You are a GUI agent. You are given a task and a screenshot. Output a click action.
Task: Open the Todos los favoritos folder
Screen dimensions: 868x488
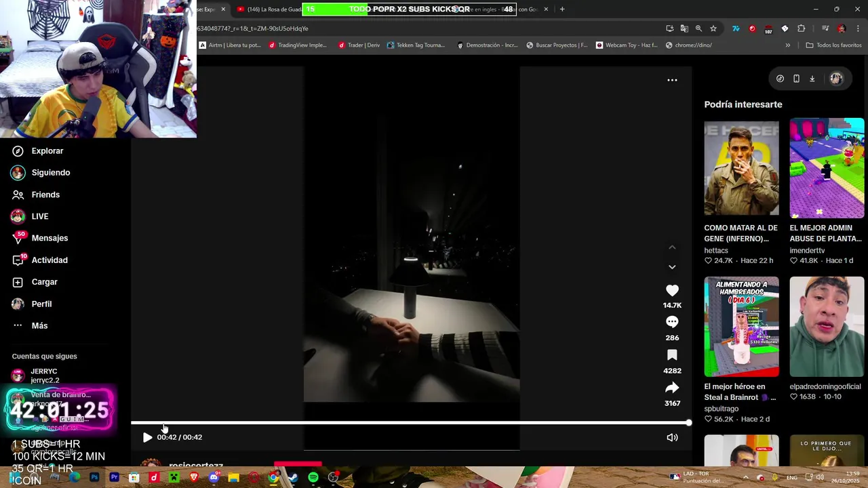tap(833, 45)
